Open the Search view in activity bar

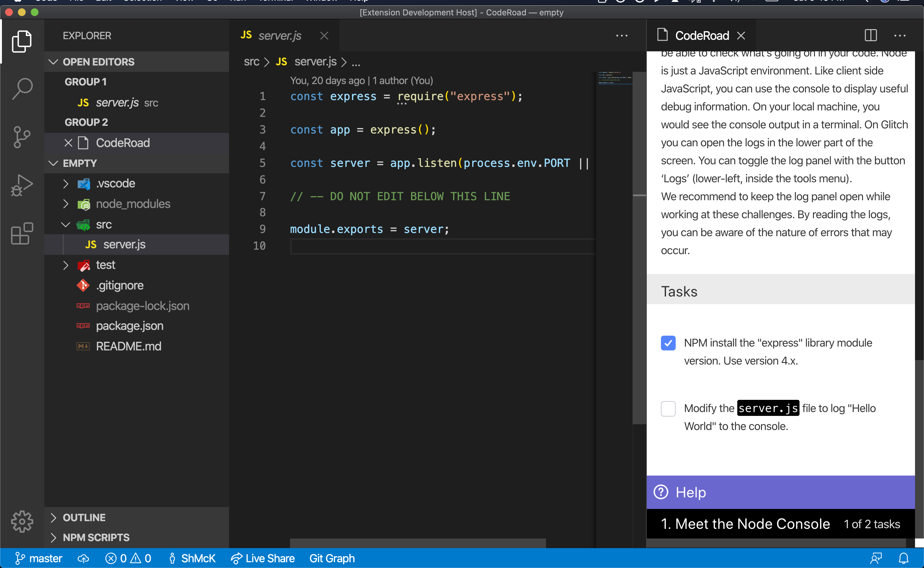coord(22,89)
